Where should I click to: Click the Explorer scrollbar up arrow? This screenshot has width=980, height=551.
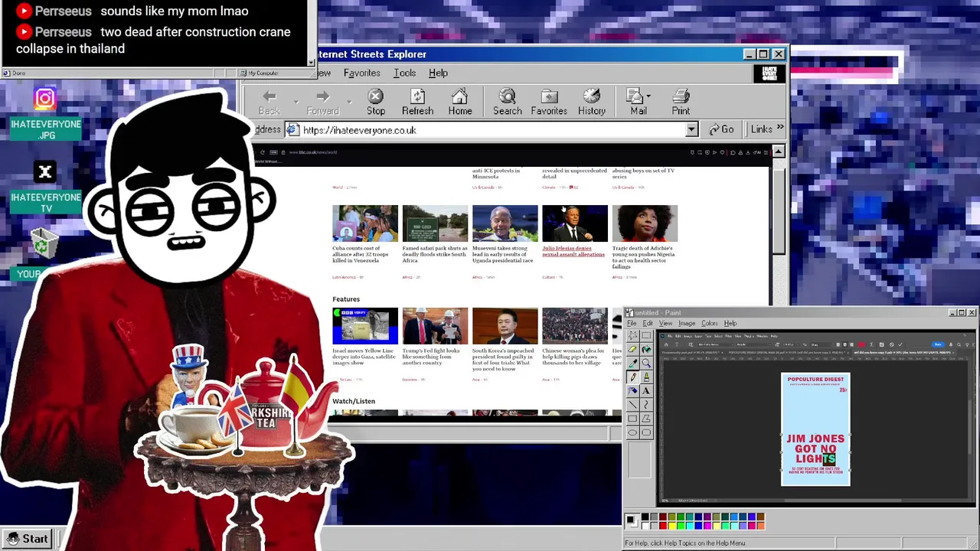[779, 152]
